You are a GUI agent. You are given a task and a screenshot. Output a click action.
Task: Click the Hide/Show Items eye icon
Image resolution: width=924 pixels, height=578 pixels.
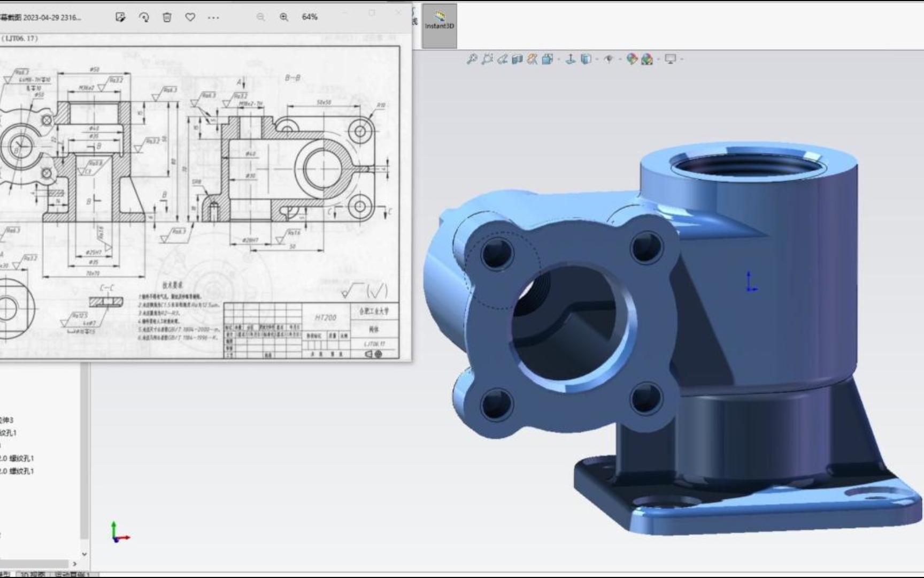[608, 59]
